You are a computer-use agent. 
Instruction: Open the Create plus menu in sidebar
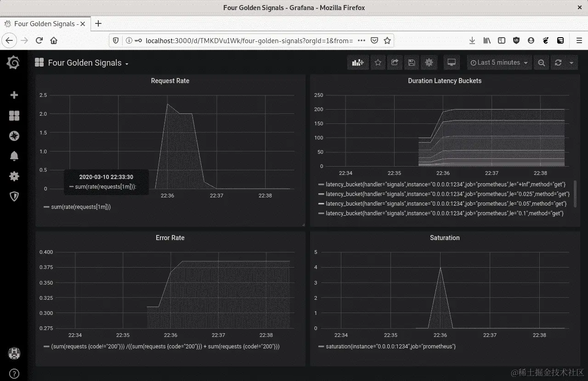click(14, 95)
